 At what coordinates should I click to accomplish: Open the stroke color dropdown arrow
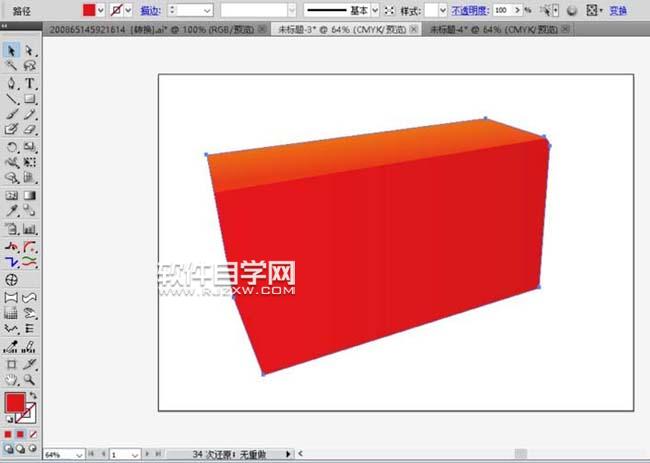pos(128,10)
